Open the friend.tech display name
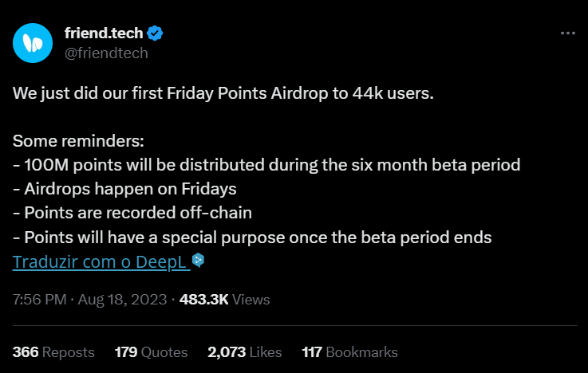588x373 pixels. [x=104, y=33]
